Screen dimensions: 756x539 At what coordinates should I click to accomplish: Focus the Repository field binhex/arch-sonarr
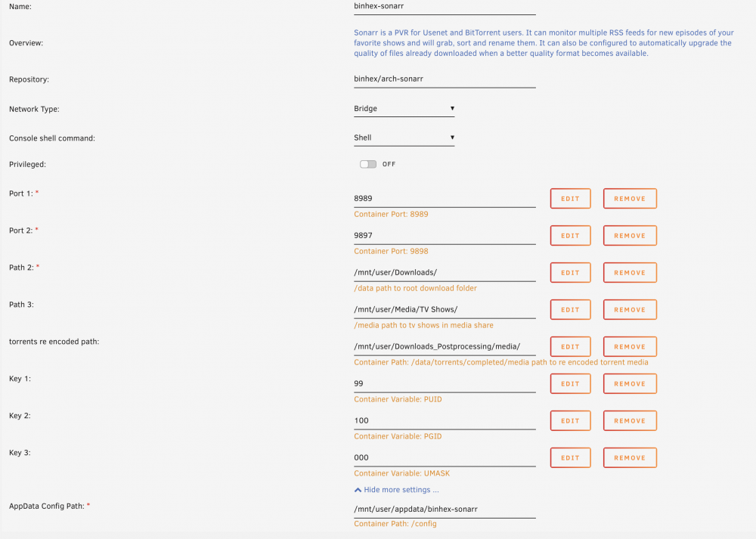445,79
